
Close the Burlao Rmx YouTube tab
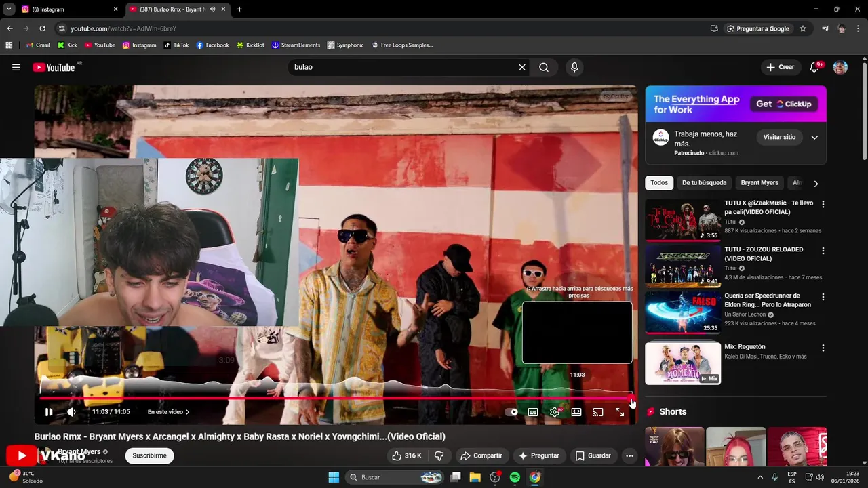[x=223, y=9]
